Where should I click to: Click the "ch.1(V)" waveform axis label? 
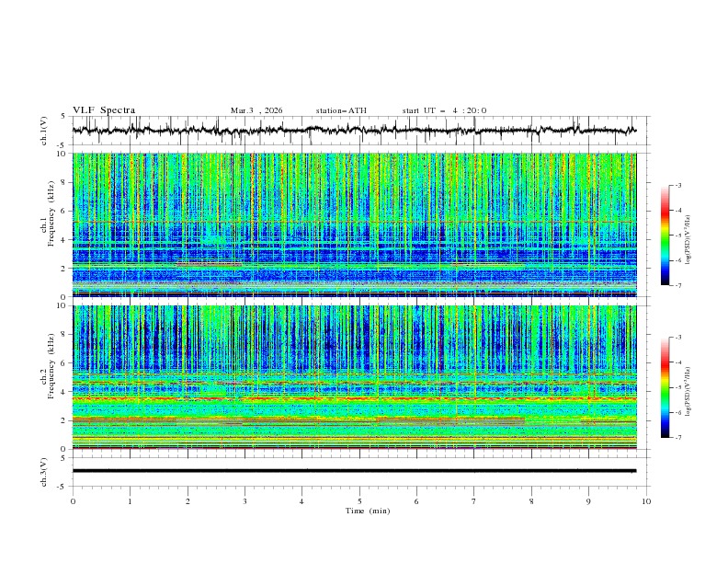[x=44, y=131]
